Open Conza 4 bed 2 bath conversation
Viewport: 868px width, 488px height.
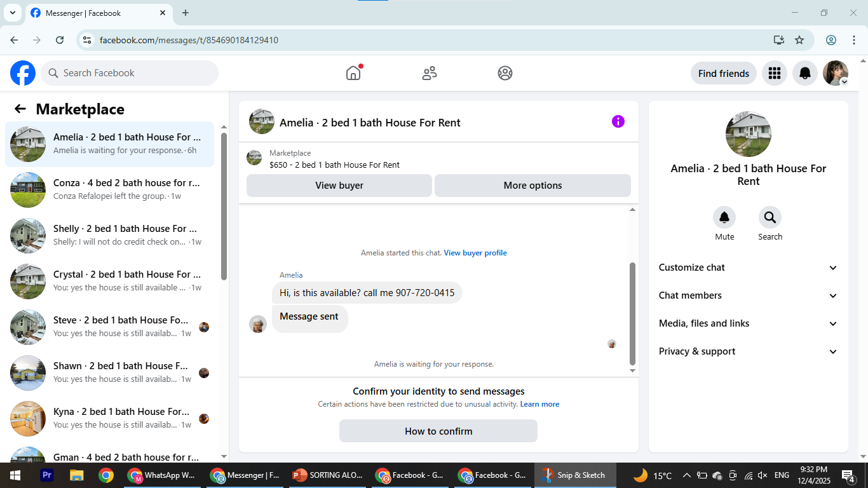pos(110,190)
